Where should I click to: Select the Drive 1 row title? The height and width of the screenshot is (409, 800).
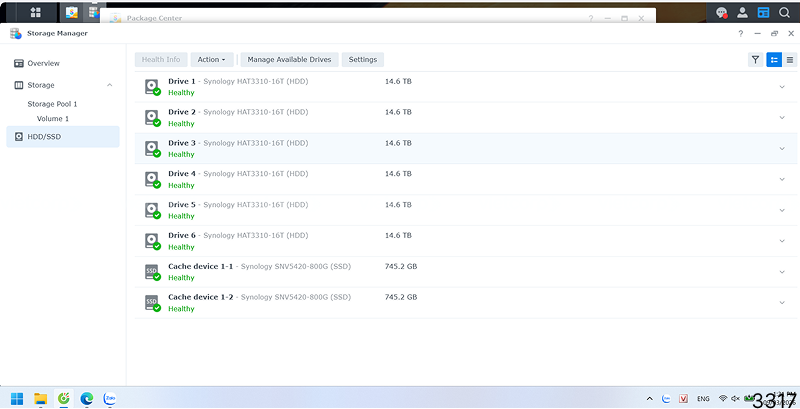click(182, 81)
